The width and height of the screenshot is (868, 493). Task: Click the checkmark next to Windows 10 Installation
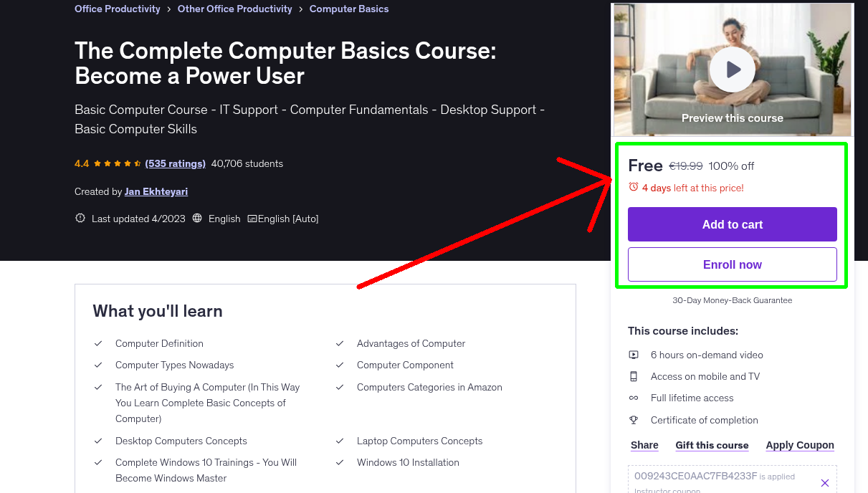(340, 462)
